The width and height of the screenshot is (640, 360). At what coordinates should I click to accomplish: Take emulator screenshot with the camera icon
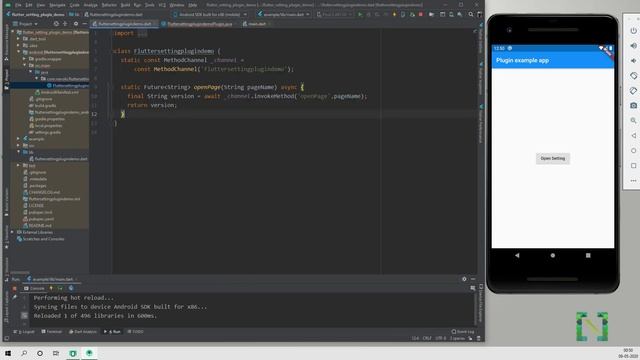(x=633, y=105)
